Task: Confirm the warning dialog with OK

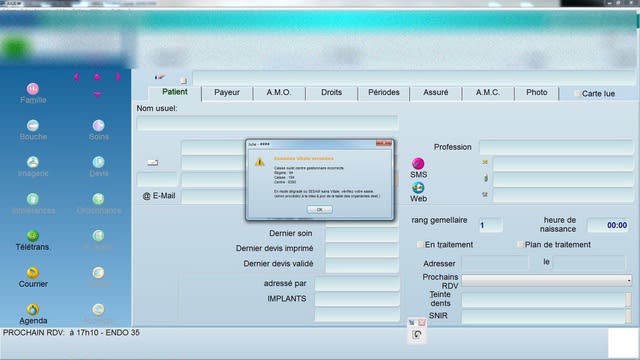Action: [320, 209]
